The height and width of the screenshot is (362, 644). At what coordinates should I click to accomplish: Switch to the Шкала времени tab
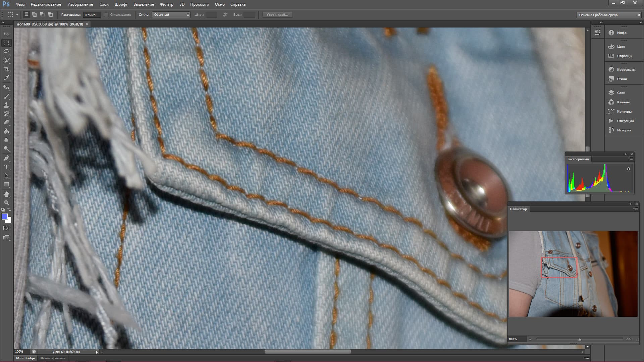(52, 358)
